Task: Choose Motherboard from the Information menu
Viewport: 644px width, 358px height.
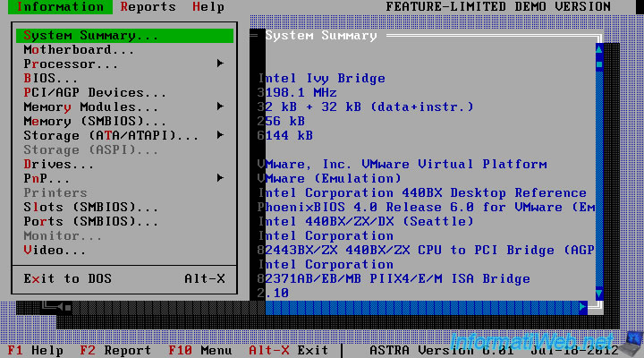Action: pos(79,50)
